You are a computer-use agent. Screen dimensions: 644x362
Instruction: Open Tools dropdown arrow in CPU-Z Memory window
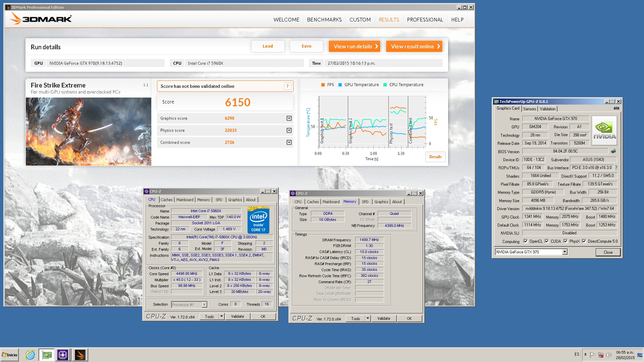(368, 318)
